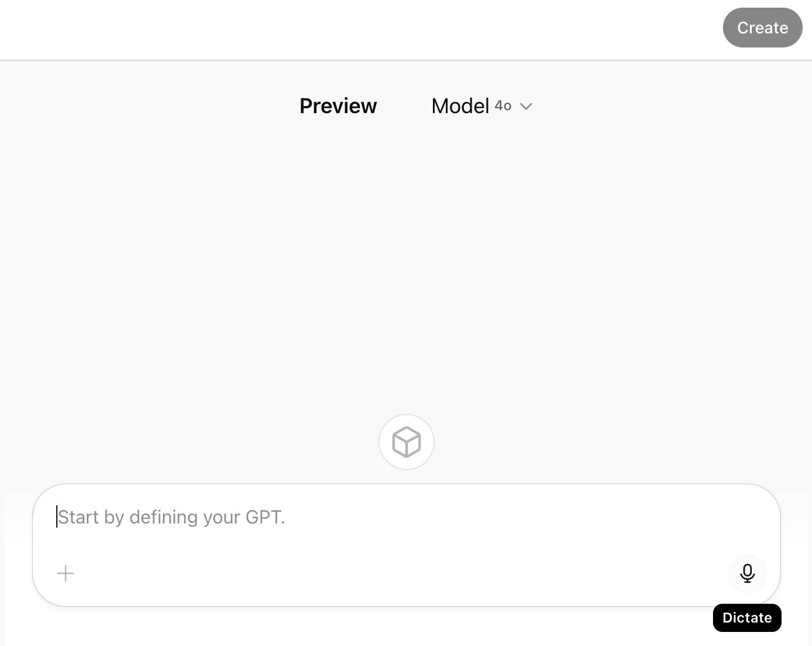Click the plus attachment icon

(66, 573)
